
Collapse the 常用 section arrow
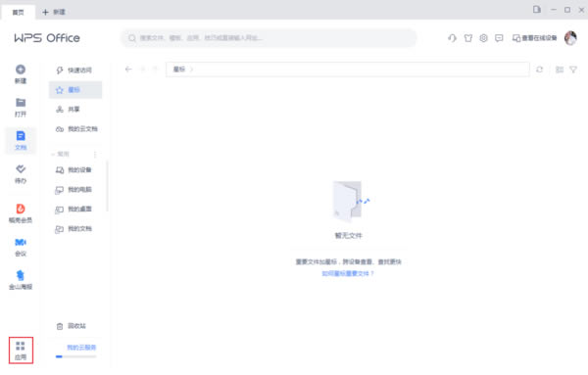pyautogui.click(x=53, y=154)
